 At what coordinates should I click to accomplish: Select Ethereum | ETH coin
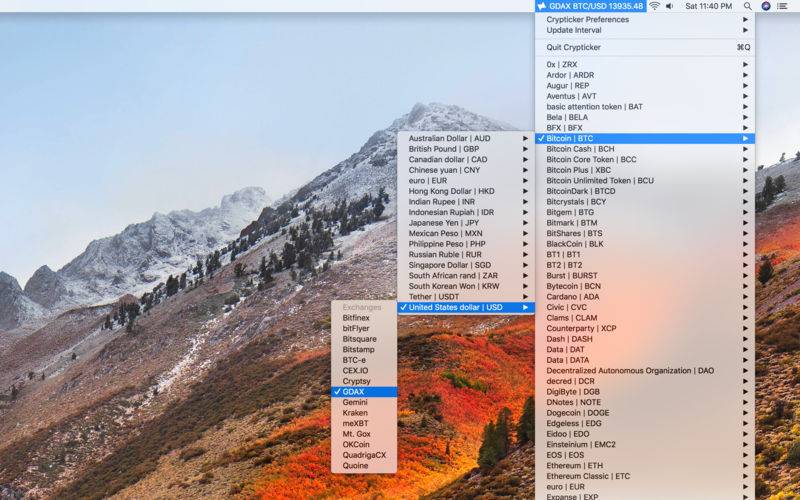(645, 465)
